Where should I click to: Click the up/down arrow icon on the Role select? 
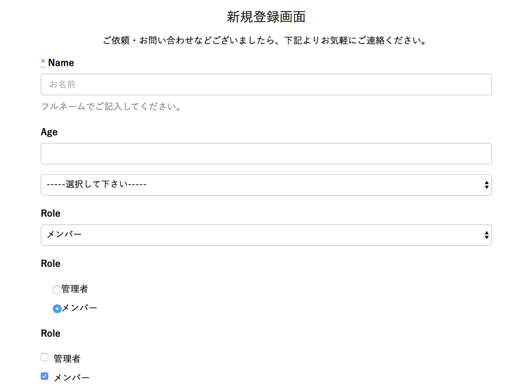(486, 235)
